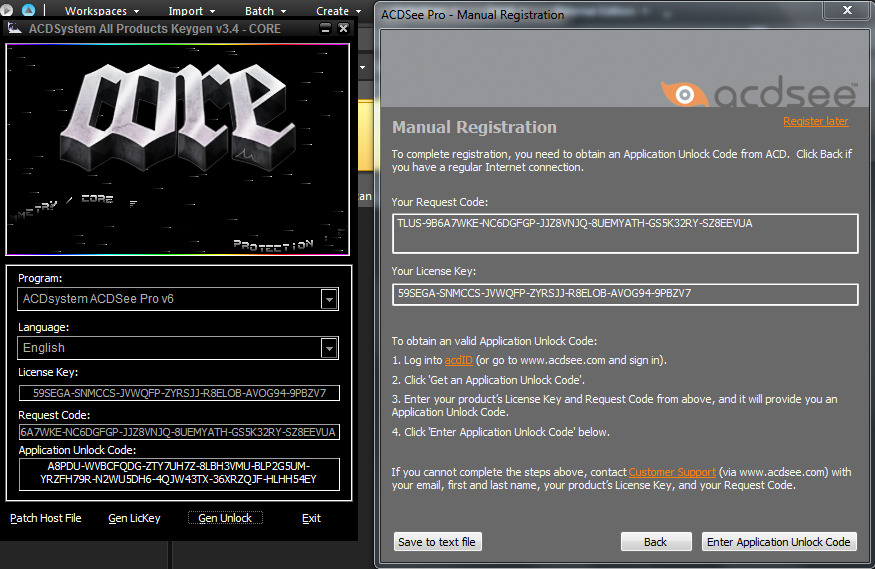Click the Back button
Viewport: 875px width, 569px height.
[x=656, y=542]
